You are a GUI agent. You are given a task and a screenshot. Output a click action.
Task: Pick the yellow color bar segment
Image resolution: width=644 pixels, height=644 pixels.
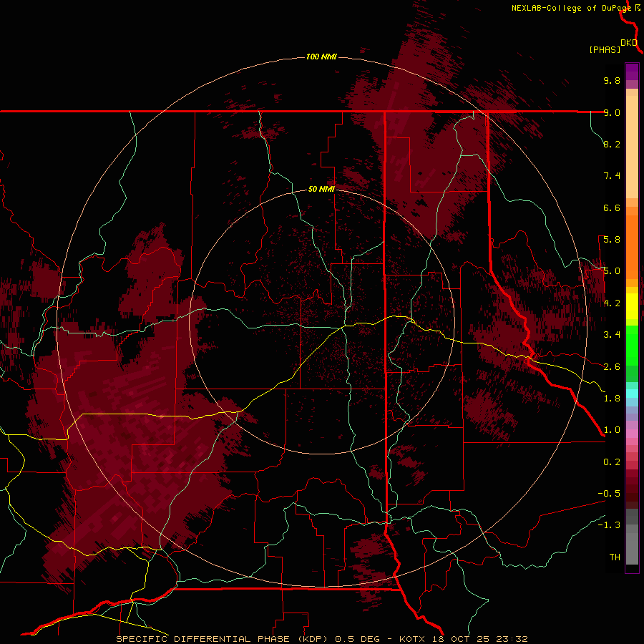(x=632, y=306)
